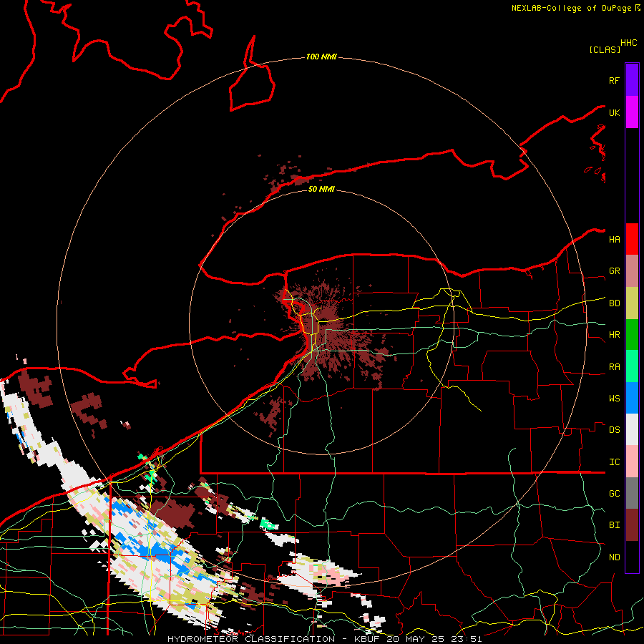Screen dimensions: 644x644
Task: Click the RF purple legend swatch
Action: pos(632,80)
